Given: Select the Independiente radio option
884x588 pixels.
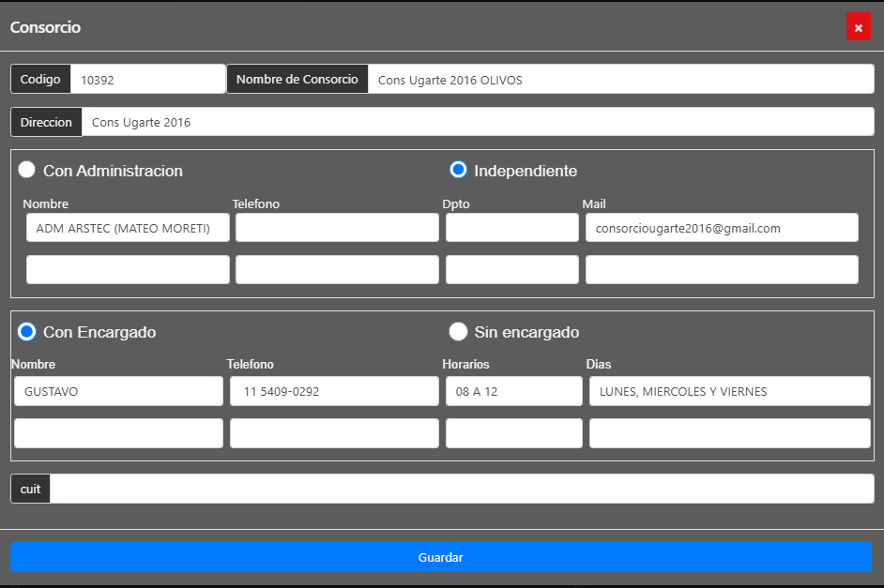Looking at the screenshot, I should [x=458, y=170].
